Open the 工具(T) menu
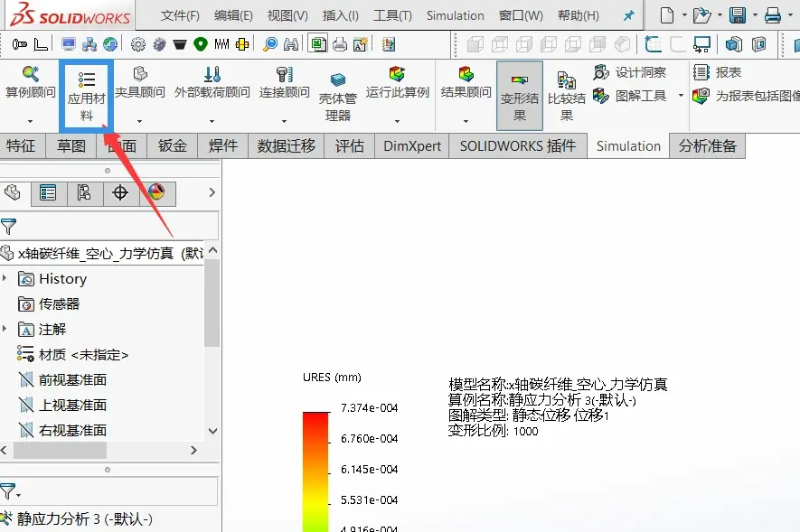This screenshot has width=800, height=532. coord(392,15)
